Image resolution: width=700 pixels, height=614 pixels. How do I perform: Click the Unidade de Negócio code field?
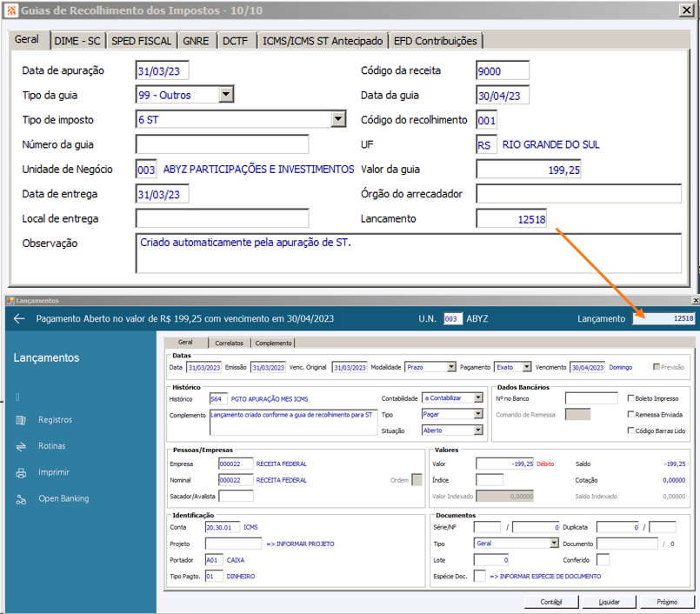(146, 170)
